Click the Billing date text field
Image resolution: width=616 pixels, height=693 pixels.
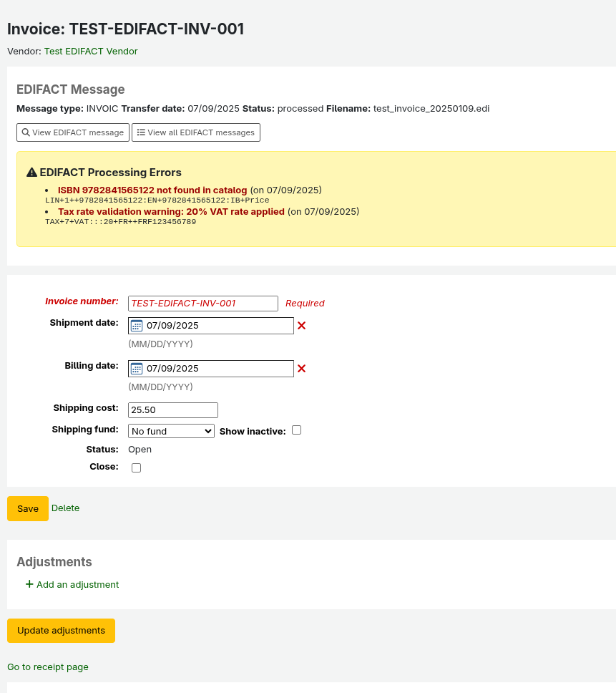pos(218,369)
